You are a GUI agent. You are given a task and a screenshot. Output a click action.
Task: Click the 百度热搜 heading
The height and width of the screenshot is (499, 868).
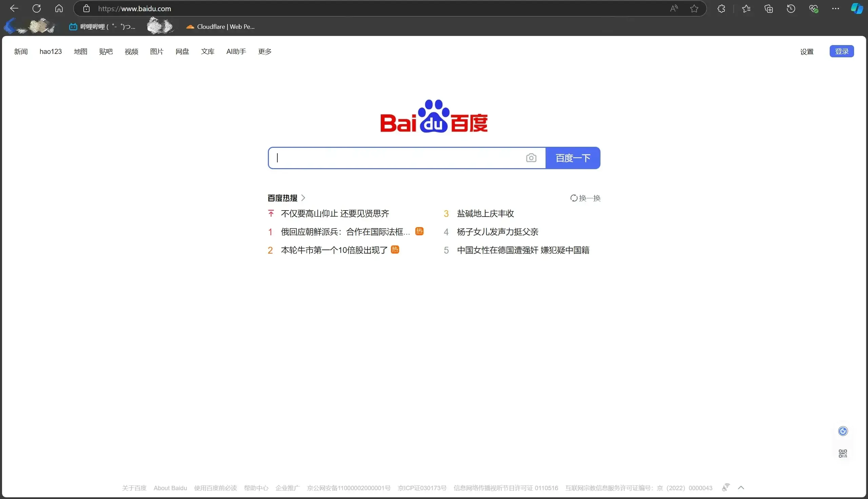tap(282, 198)
